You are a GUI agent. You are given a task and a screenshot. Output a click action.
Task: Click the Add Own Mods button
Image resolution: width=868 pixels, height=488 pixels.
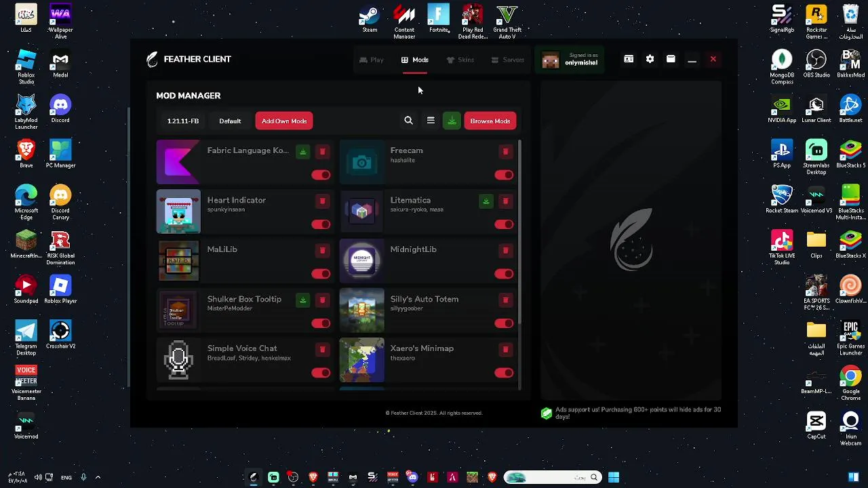click(284, 121)
